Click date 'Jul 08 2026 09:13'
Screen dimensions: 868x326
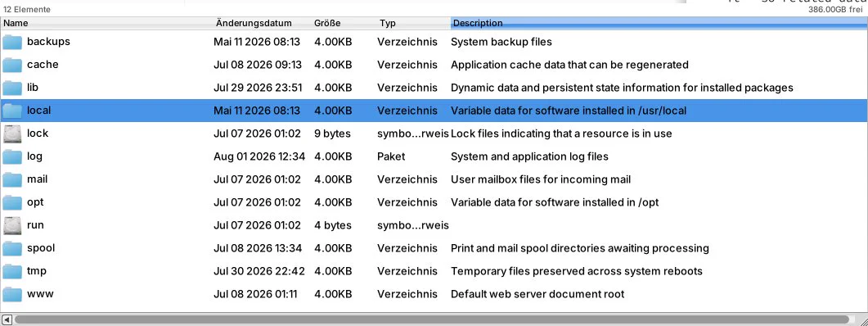coord(258,65)
